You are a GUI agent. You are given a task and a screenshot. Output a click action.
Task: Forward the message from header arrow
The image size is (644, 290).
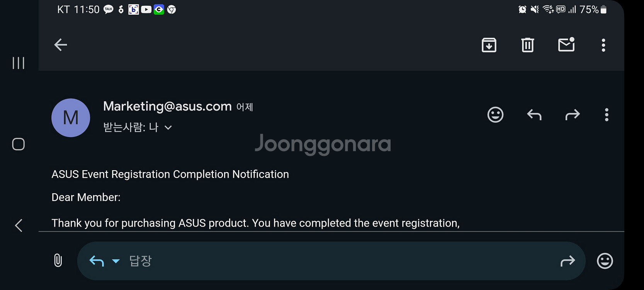573,115
